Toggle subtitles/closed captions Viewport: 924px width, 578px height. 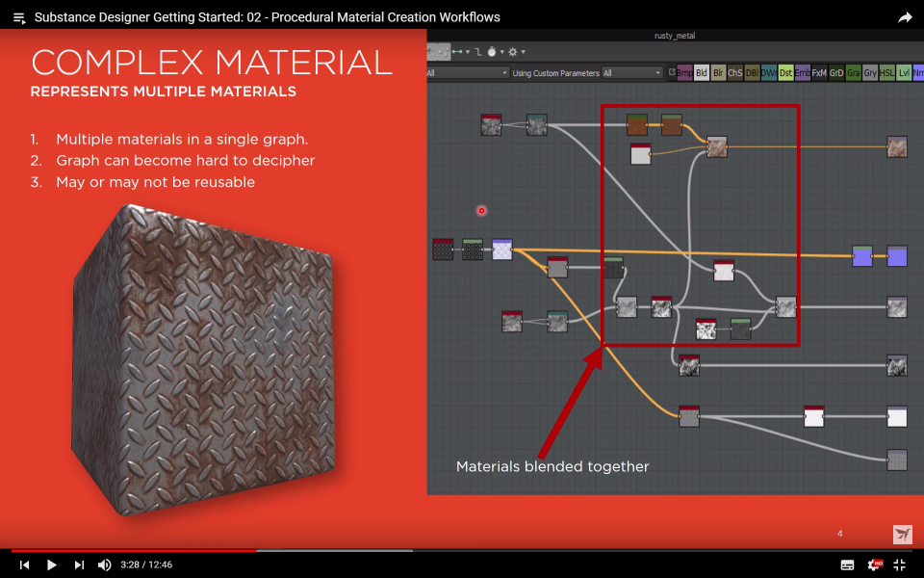pyautogui.click(x=847, y=565)
